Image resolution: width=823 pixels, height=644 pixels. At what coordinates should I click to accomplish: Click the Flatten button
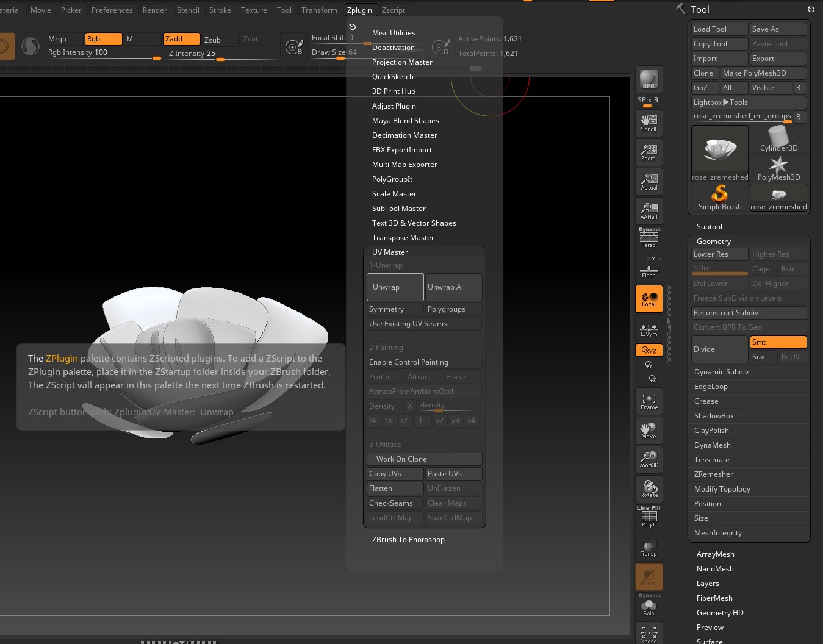click(395, 488)
